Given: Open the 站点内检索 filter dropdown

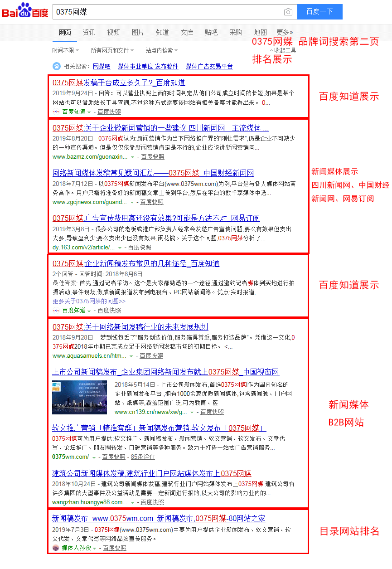Looking at the screenshot, I should [161, 50].
